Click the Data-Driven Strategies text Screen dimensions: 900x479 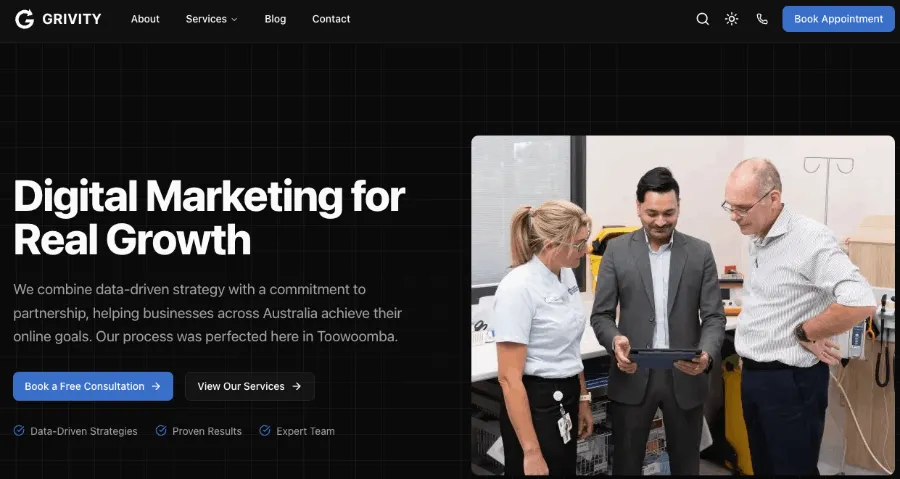(x=84, y=431)
